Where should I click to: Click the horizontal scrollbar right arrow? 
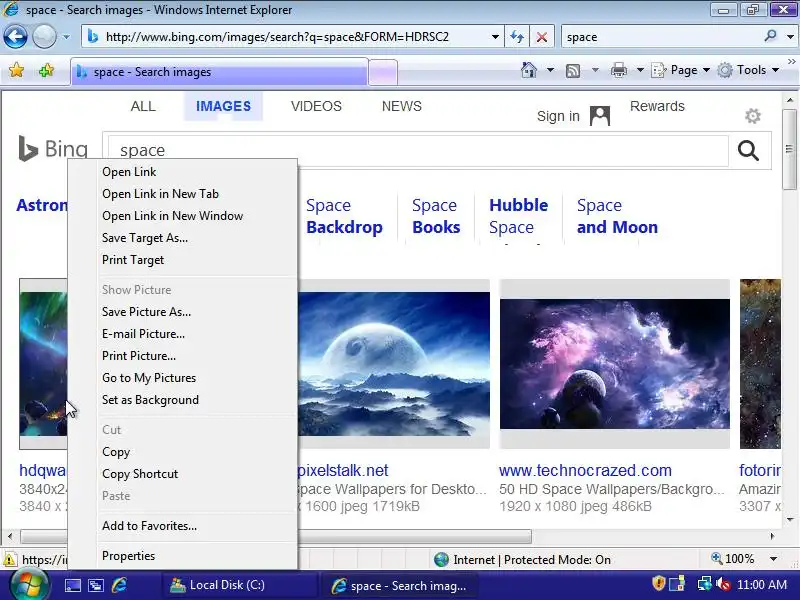[x=772, y=536]
